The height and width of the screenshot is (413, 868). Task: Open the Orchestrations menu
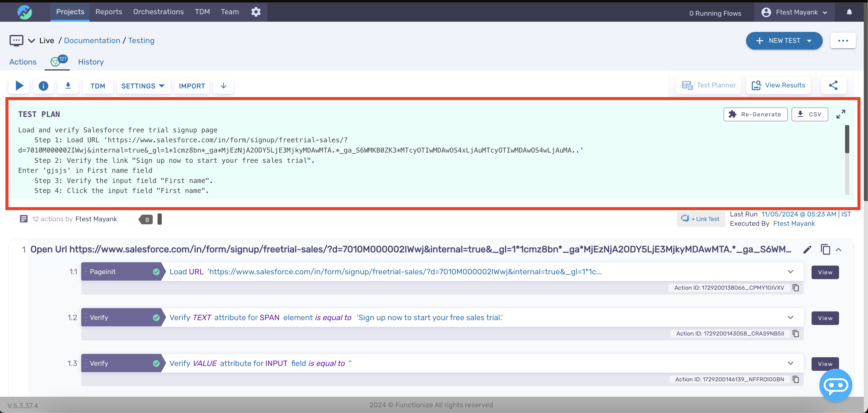click(x=158, y=12)
